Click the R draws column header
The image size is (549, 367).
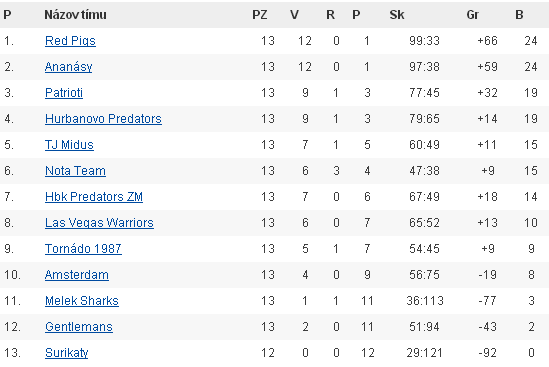point(331,15)
